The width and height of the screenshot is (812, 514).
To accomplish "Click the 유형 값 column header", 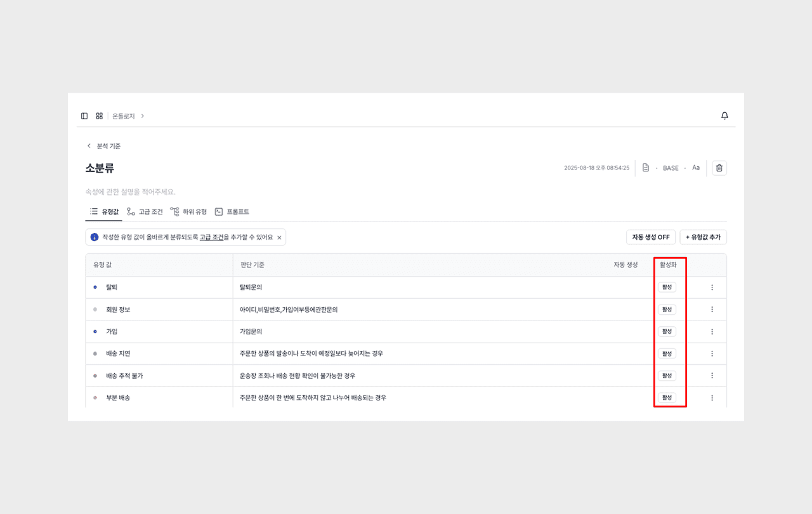I will tap(102, 265).
